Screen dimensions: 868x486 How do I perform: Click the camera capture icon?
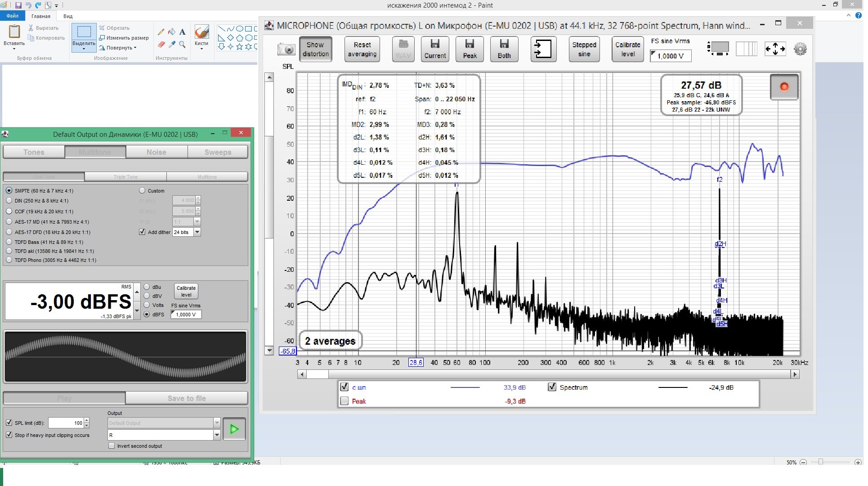tap(286, 49)
